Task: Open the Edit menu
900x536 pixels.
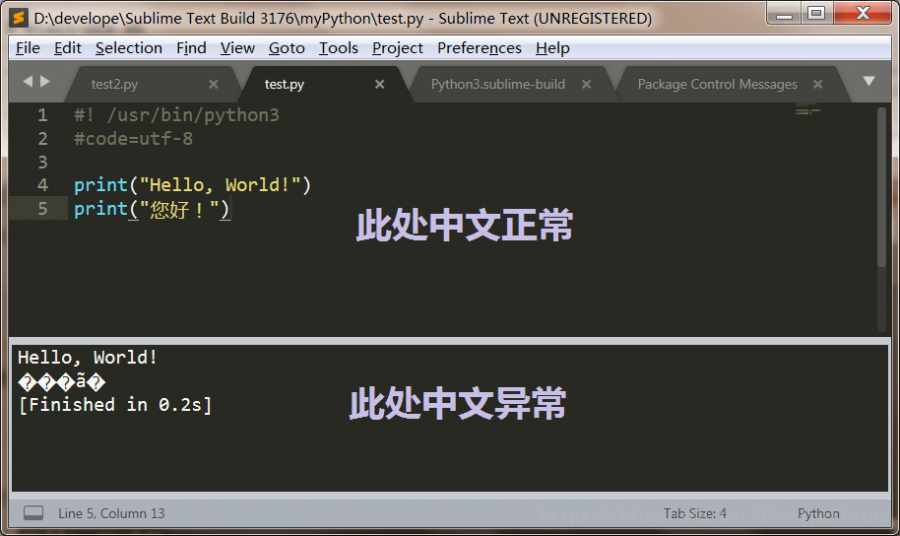Action: [x=68, y=48]
